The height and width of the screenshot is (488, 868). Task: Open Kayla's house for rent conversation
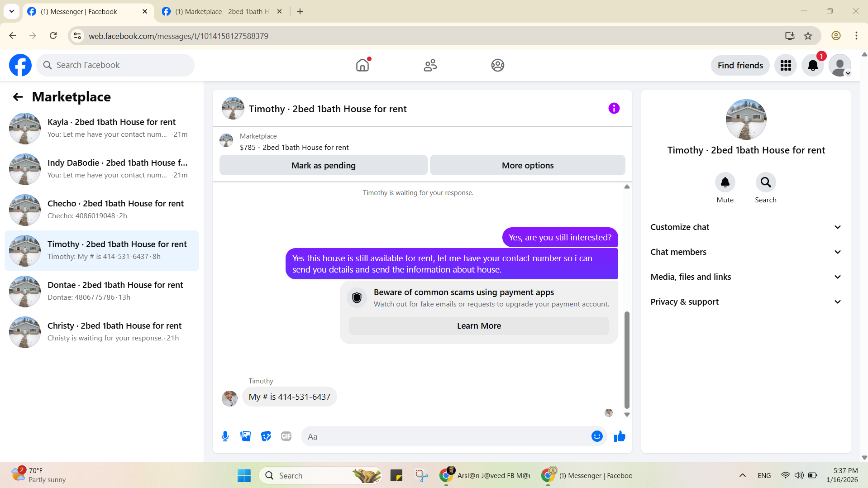102,128
